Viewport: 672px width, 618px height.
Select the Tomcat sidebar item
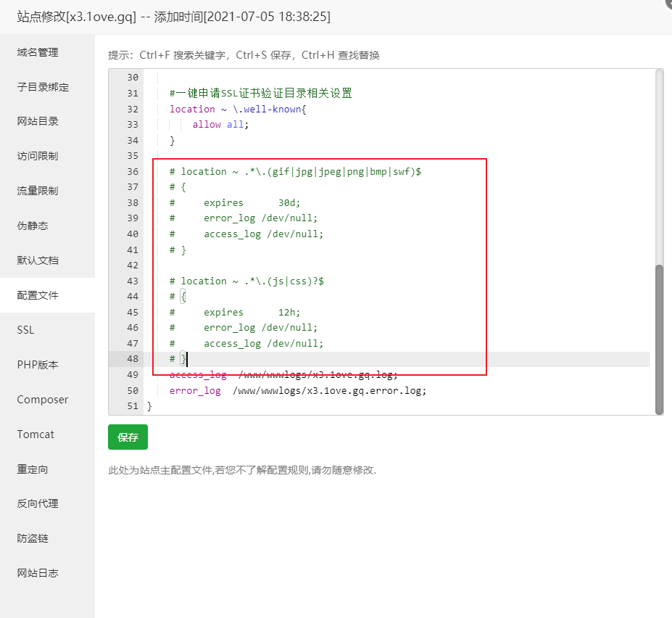(x=36, y=434)
